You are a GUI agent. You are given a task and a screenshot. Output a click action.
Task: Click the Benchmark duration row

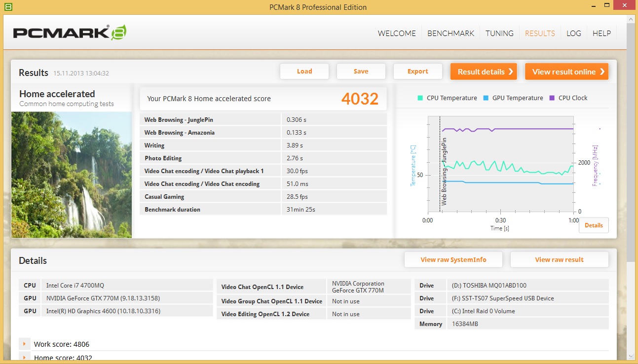click(x=263, y=210)
